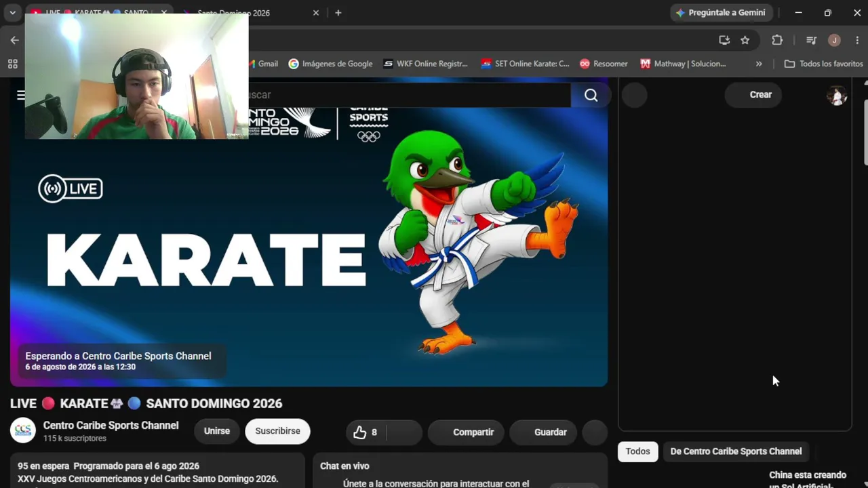The image size is (868, 488).
Task: Click the Crear button
Action: tap(753, 95)
